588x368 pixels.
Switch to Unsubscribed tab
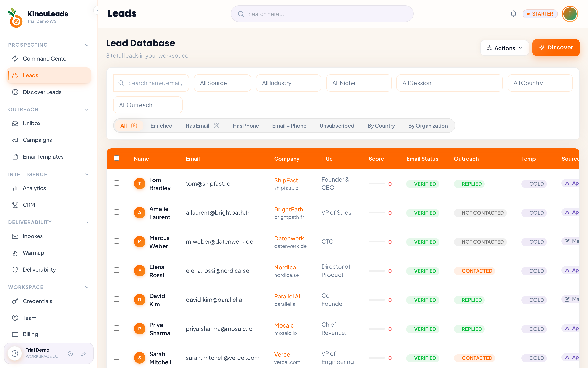click(337, 126)
